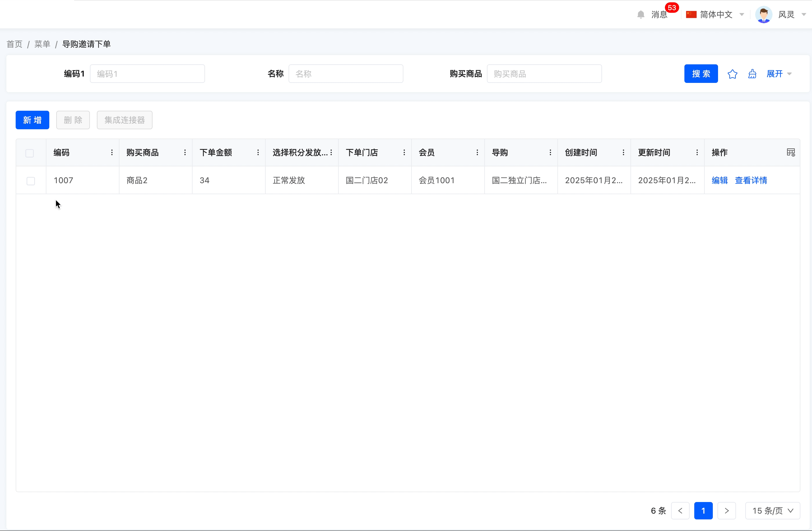Click the 新增 button
The width and height of the screenshot is (812, 531).
(32, 120)
